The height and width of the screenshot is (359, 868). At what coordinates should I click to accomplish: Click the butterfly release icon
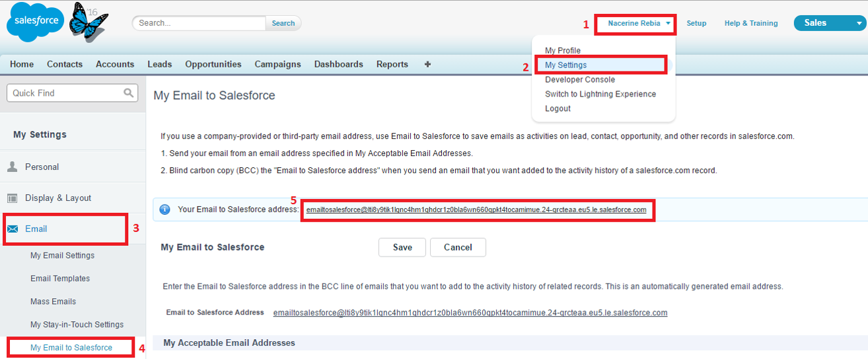88,22
